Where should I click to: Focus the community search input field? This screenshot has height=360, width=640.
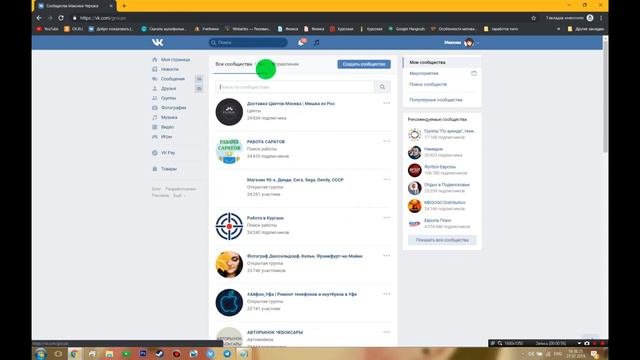[295, 87]
